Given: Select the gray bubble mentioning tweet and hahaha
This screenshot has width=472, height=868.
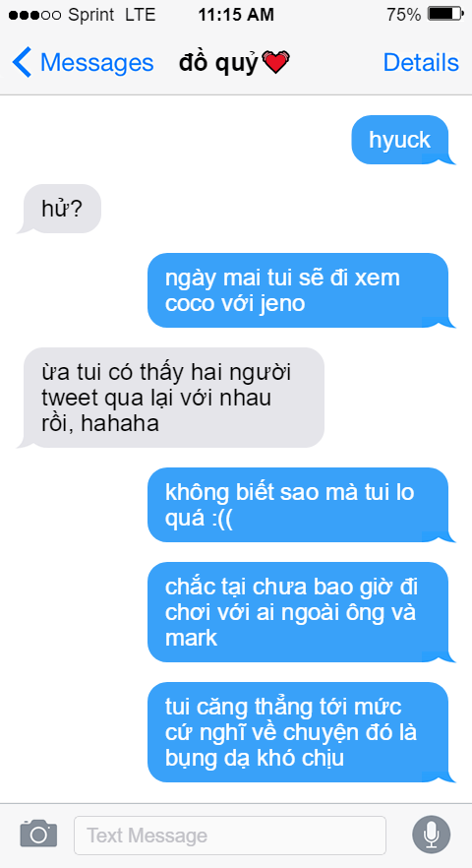Looking at the screenshot, I should (x=171, y=398).
